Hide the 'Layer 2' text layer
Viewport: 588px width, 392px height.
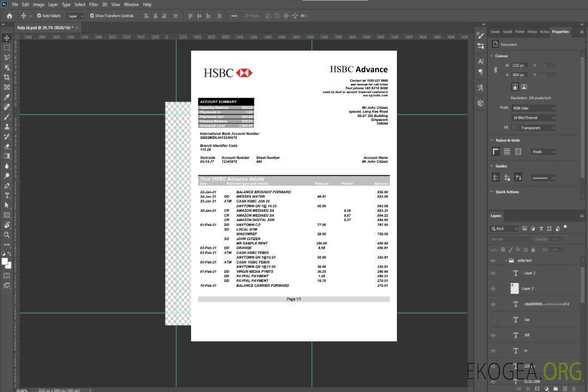tap(493, 273)
